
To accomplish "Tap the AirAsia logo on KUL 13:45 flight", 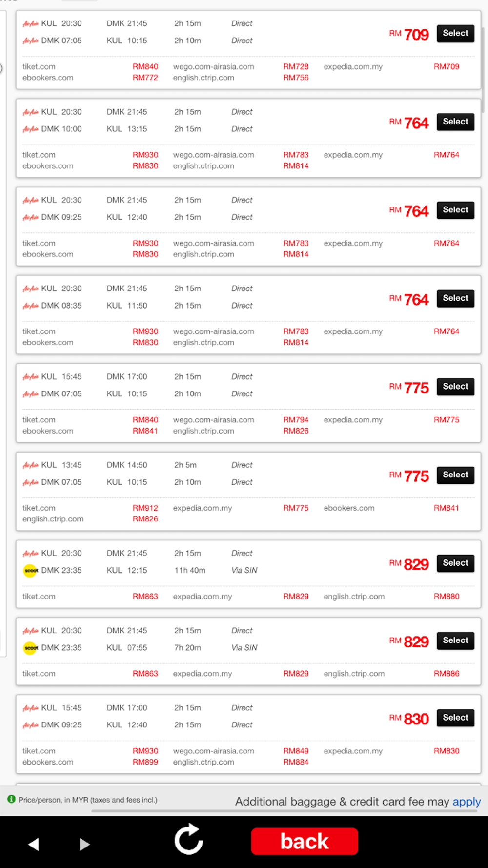I will 30,465.
